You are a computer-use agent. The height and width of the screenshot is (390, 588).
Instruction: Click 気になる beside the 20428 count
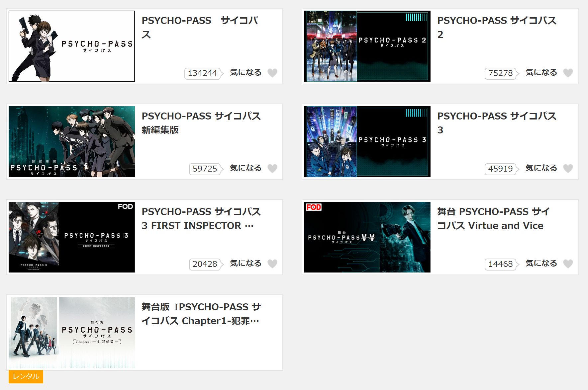[x=245, y=263]
